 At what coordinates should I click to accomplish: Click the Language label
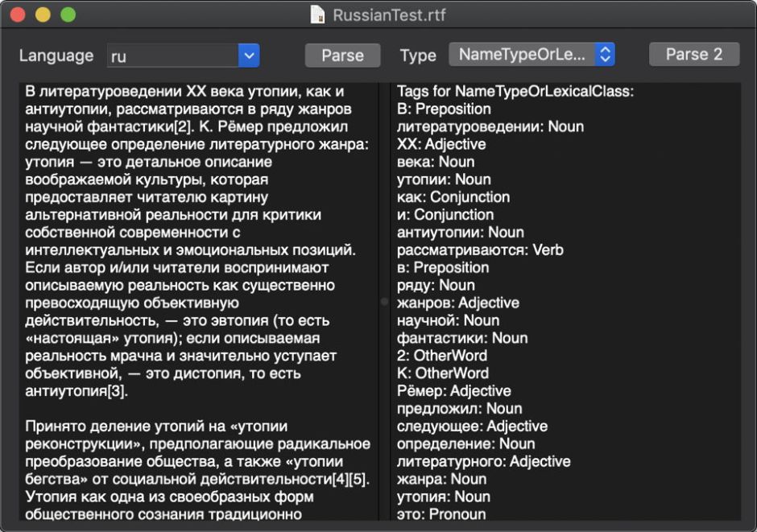56,56
